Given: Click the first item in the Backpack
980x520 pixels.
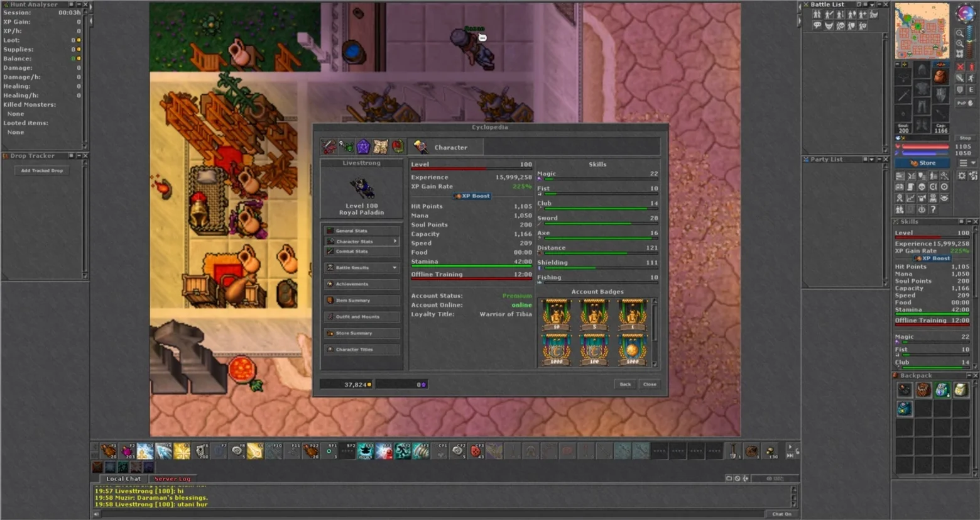Looking at the screenshot, I should pyautogui.click(x=905, y=390).
